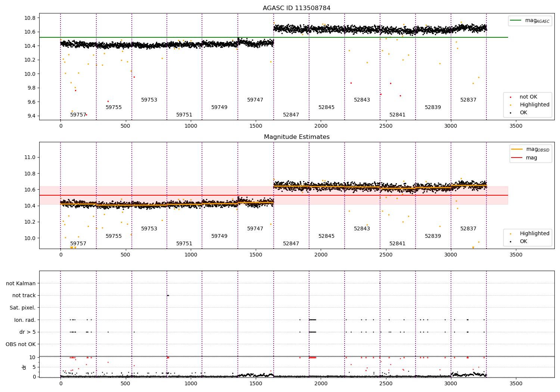The height and width of the screenshot is (392, 560).
Task: Click obsid label 52847 in Magnitude Estimates plot
Action: tap(291, 244)
